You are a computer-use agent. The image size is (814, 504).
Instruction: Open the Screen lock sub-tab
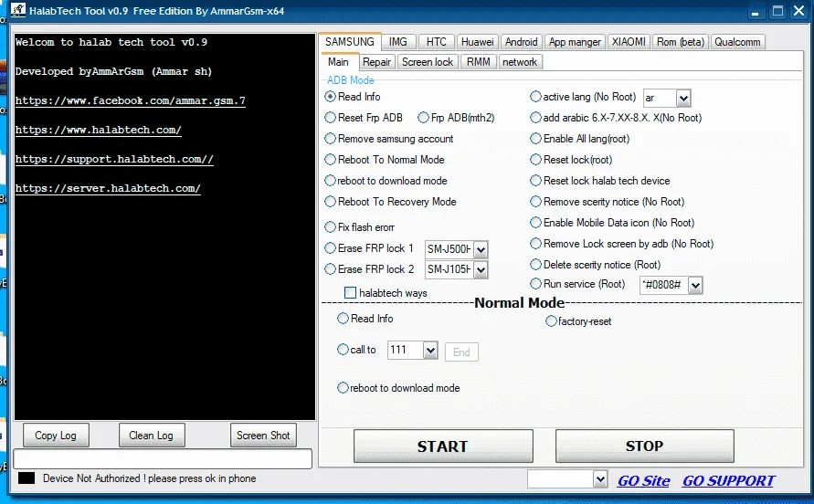428,62
